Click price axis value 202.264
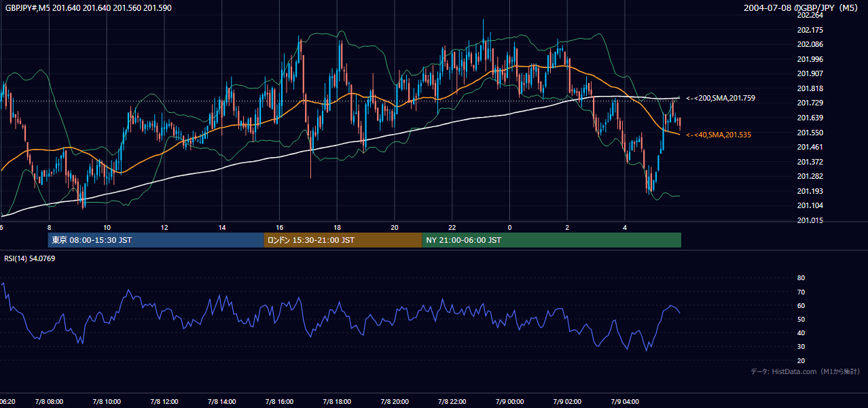The image size is (868, 408). (x=810, y=15)
